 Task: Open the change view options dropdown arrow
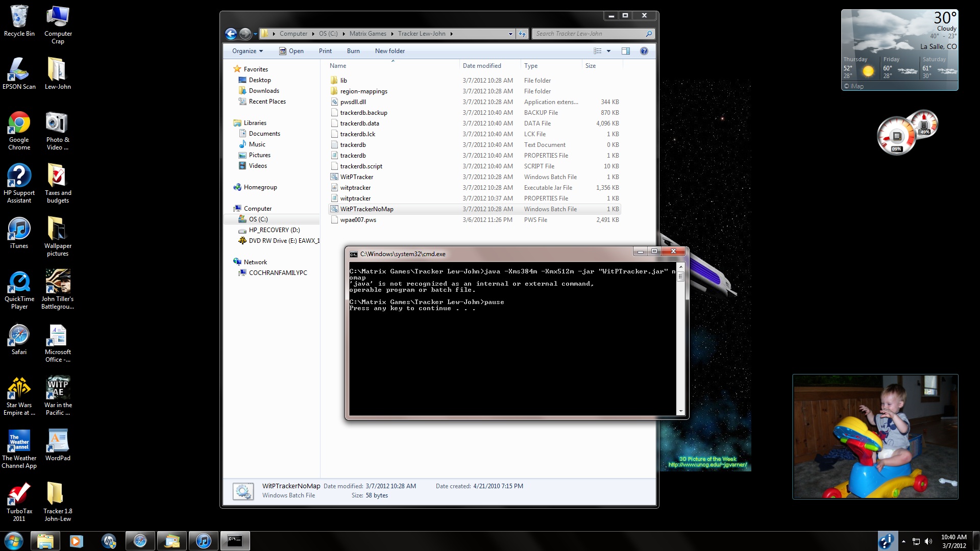[608, 51]
